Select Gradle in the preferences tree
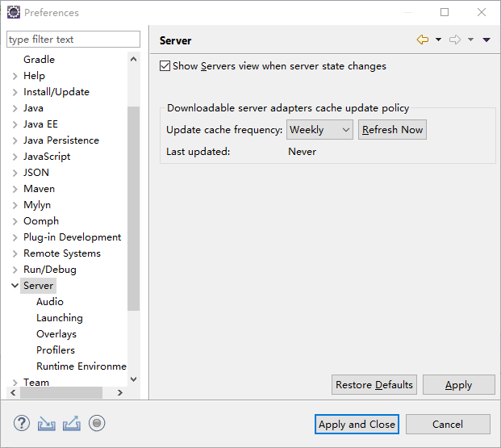 (39, 60)
